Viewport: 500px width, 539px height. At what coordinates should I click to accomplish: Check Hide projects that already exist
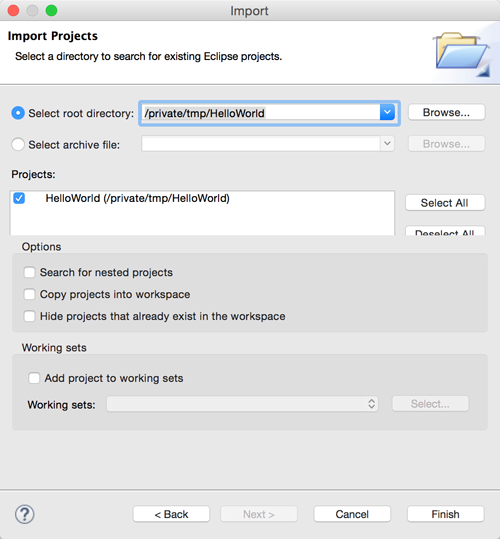pos(30,316)
